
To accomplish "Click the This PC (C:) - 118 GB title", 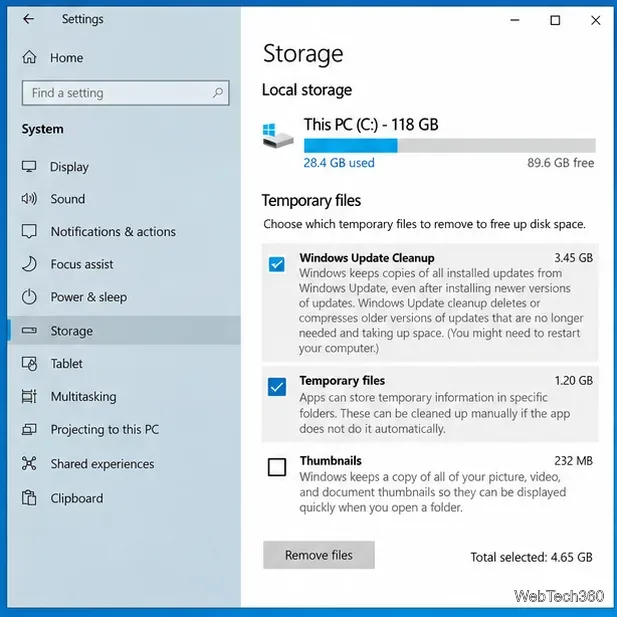I will (x=371, y=124).
